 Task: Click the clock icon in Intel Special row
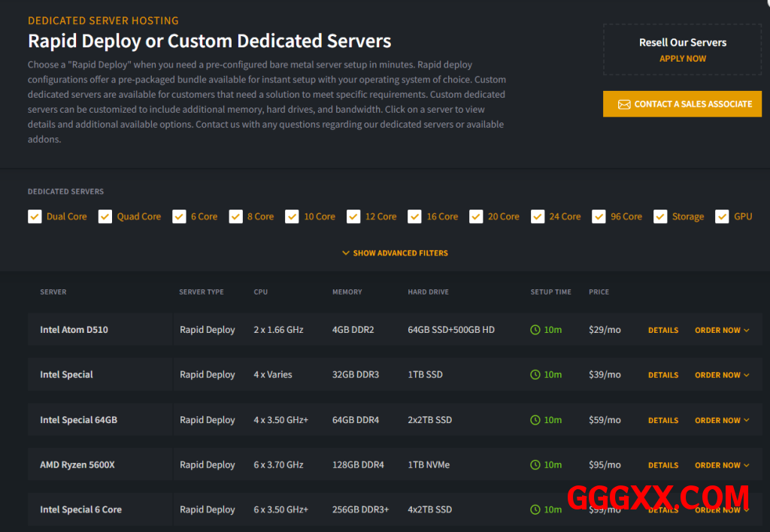tap(535, 375)
